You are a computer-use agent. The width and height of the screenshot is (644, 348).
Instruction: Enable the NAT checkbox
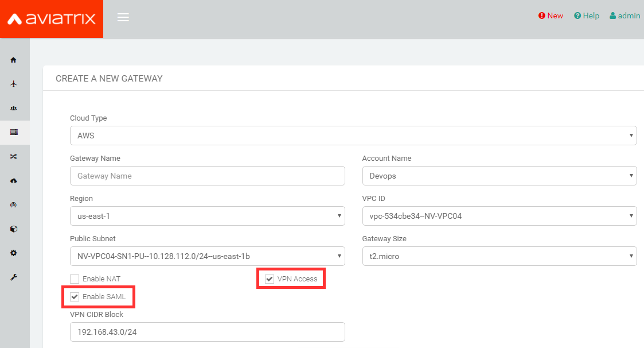coord(75,279)
